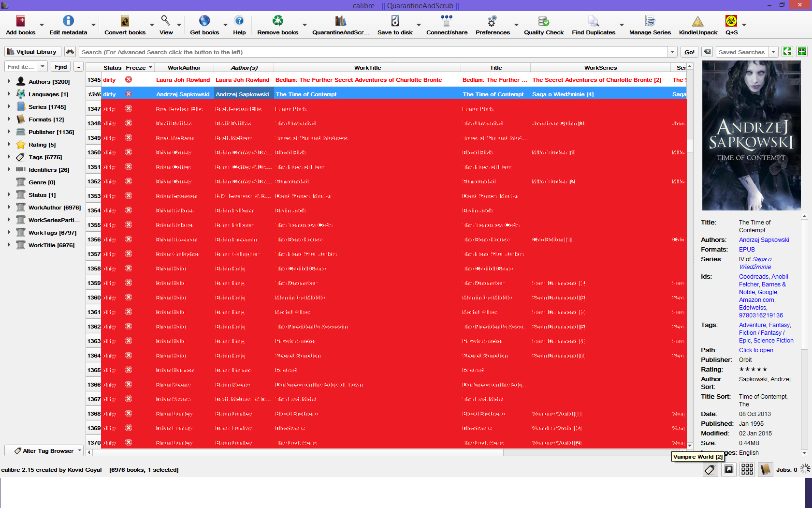Clear the search with the reset icon
Image resolution: width=812 pixels, height=508 pixels.
click(x=707, y=52)
